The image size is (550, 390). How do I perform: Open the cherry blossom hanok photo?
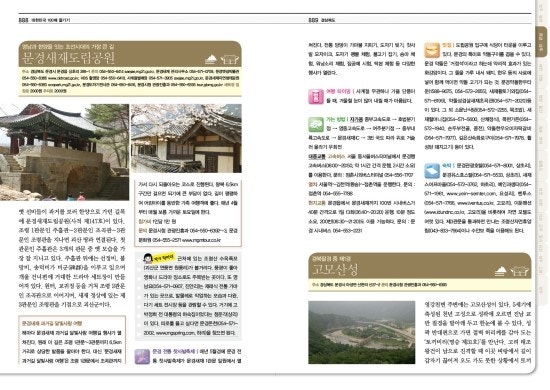[186, 138]
